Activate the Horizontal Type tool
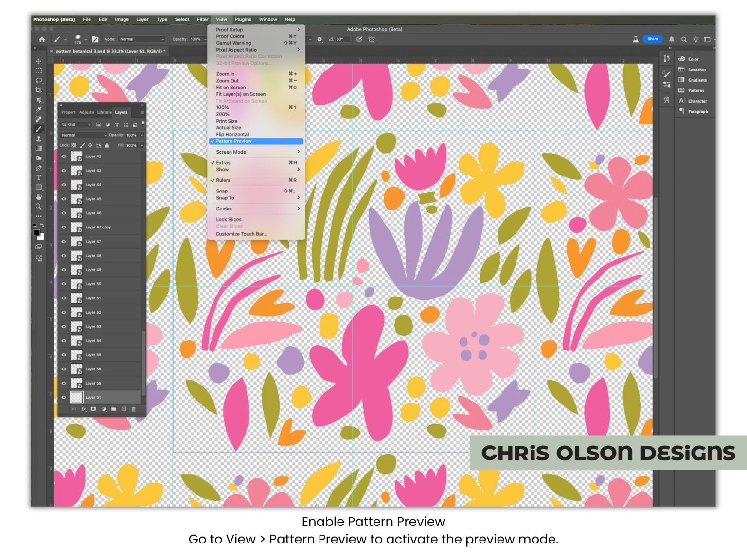 point(38,178)
